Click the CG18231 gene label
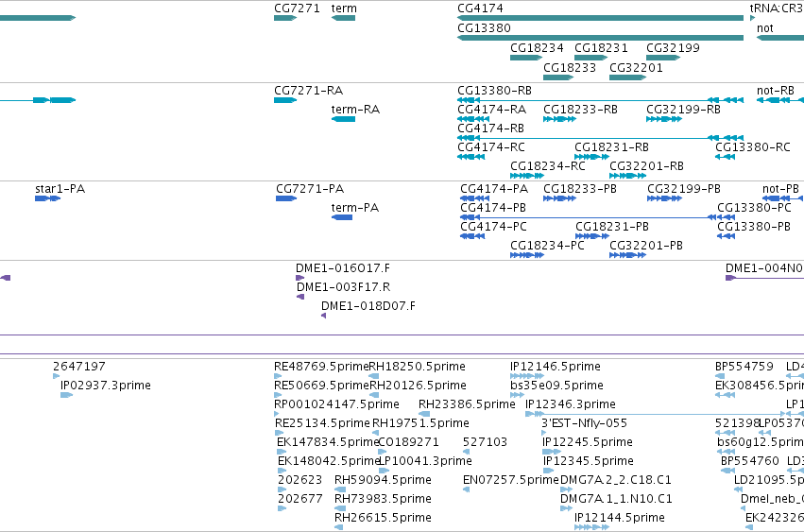This screenshot has height=532, width=804. [x=601, y=47]
